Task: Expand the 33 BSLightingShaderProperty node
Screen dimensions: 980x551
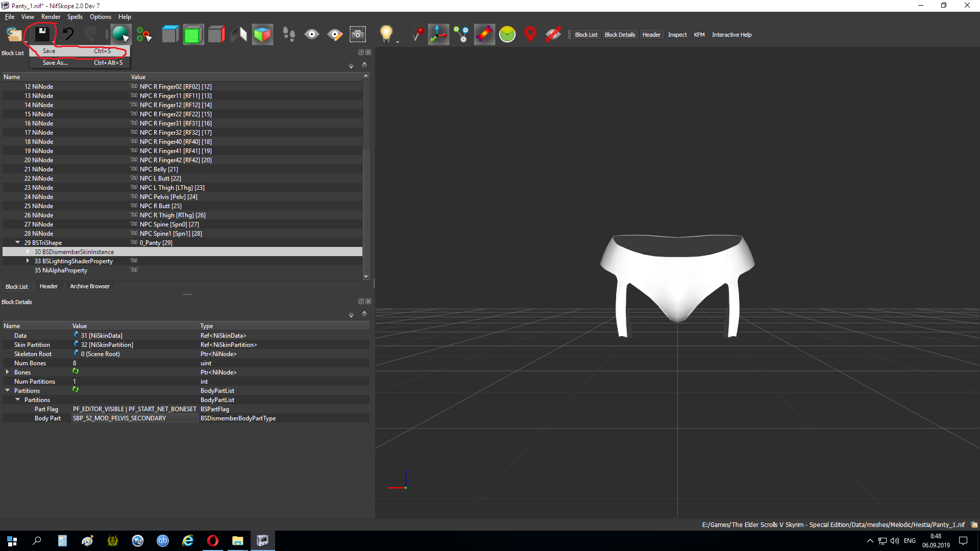Action: point(28,261)
